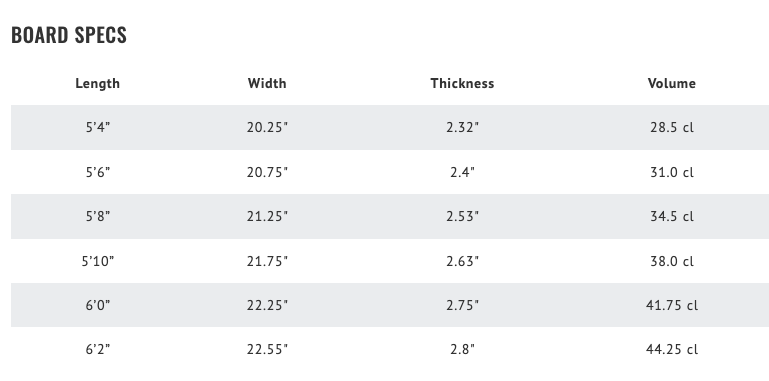
Task: Click the 2.53" thickness value
Action: coord(462,216)
